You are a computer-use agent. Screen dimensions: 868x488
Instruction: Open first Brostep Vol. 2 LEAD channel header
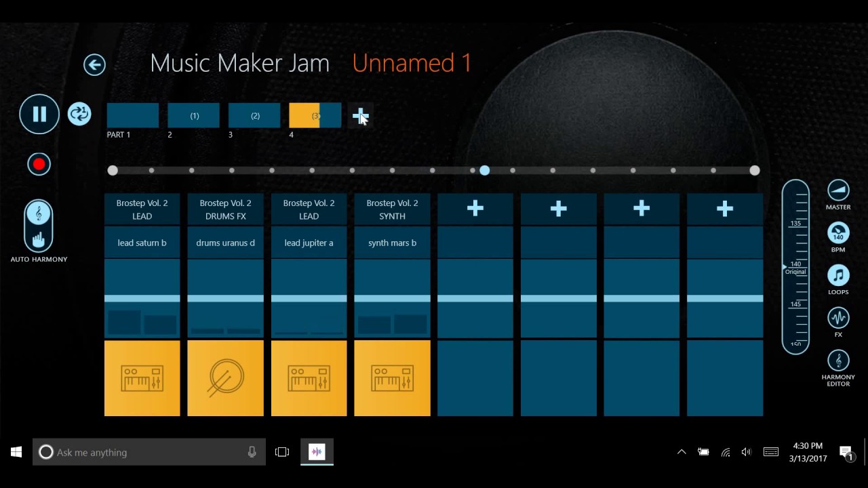[142, 209]
